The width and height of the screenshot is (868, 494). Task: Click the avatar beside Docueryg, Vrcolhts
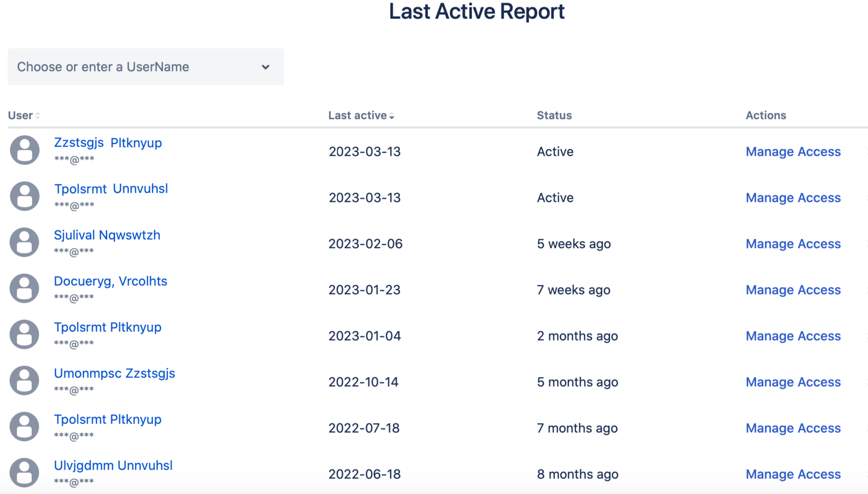[x=24, y=288]
